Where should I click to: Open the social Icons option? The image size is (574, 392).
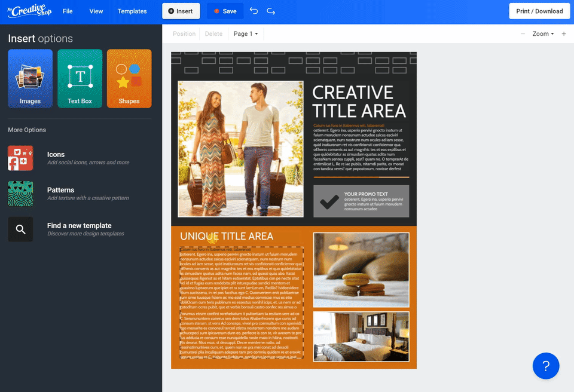[20, 158]
